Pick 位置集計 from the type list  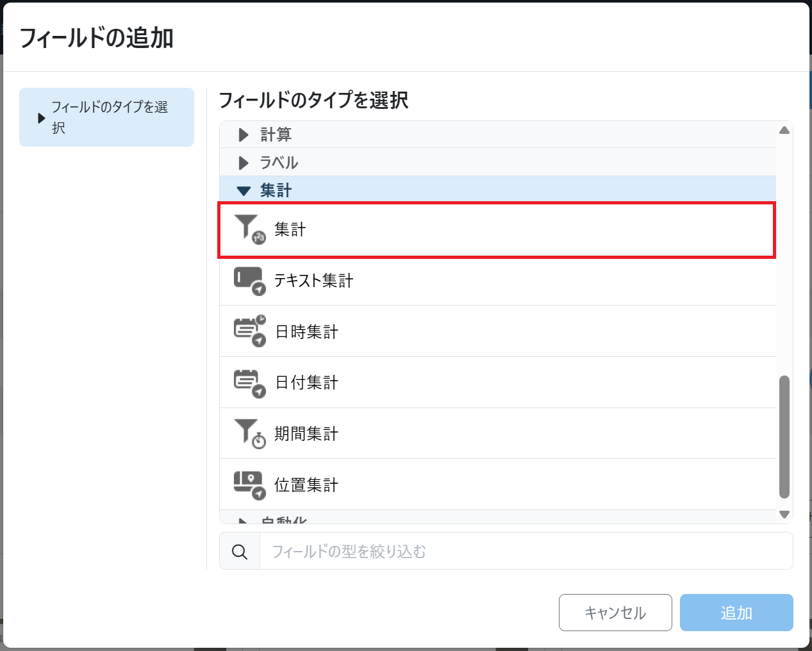coord(306,485)
